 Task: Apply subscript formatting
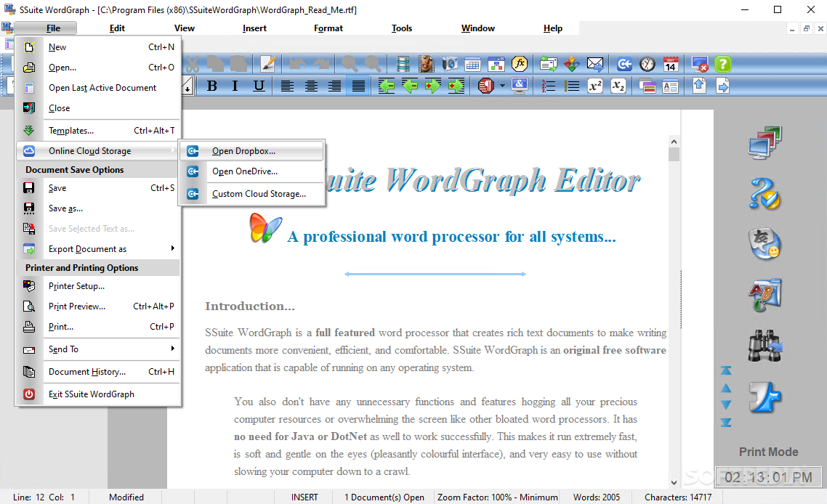pos(618,86)
